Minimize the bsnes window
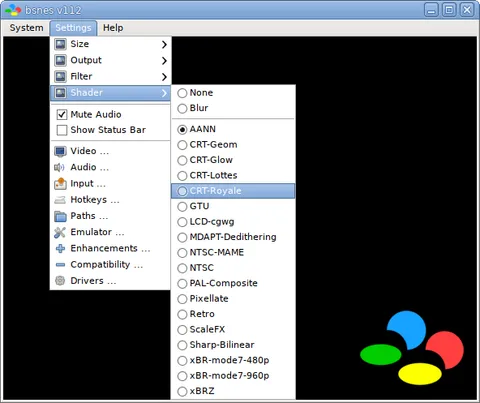This screenshot has width=480, height=403. [x=431, y=10]
